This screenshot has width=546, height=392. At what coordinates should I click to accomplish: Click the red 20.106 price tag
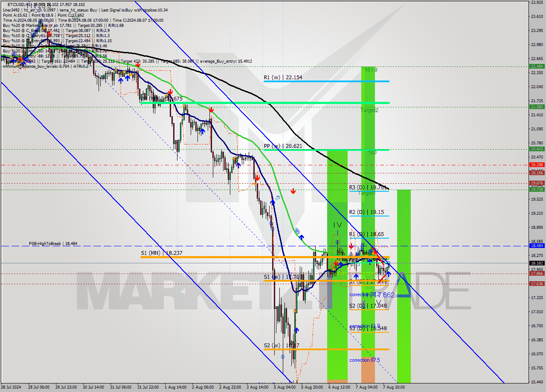point(536,173)
